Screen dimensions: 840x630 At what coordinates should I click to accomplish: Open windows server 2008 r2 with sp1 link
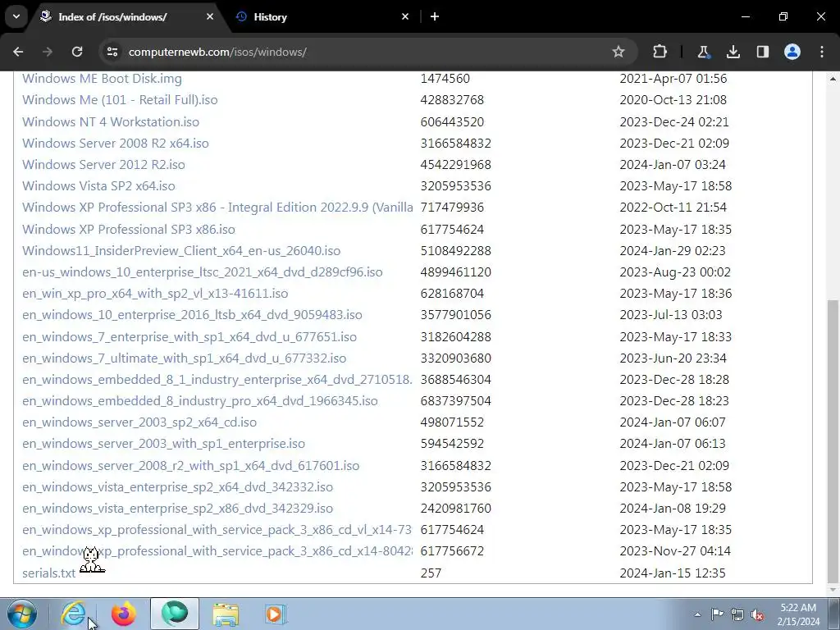point(190,466)
